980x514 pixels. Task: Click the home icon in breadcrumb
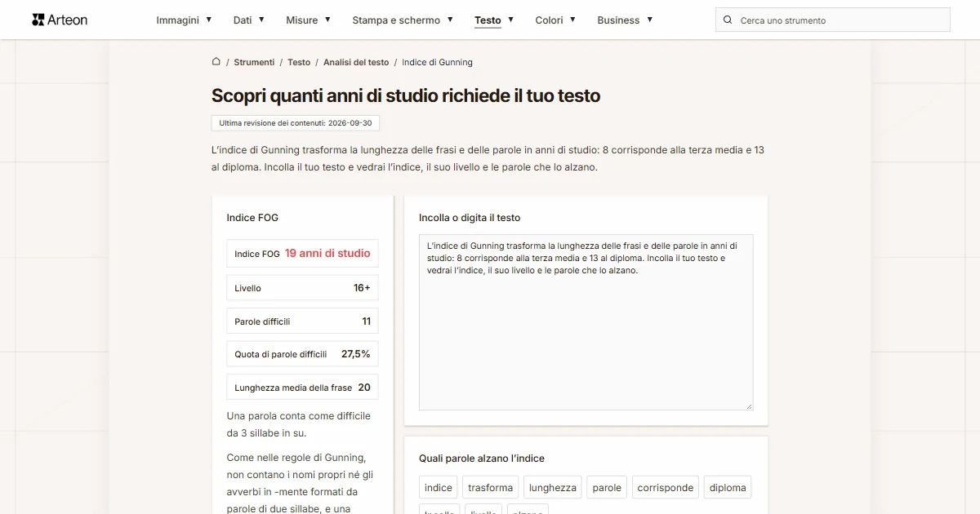pyautogui.click(x=216, y=61)
